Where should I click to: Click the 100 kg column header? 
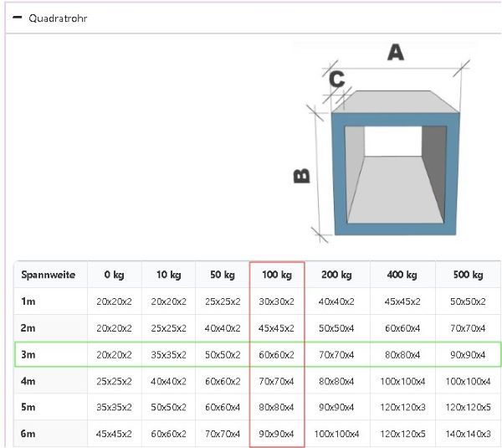click(276, 275)
